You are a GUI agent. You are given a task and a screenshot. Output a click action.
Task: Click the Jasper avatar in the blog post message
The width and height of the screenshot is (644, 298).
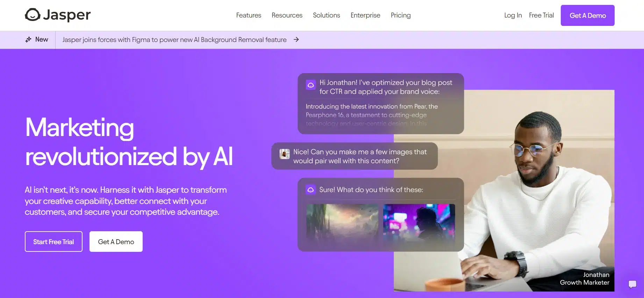(x=310, y=85)
